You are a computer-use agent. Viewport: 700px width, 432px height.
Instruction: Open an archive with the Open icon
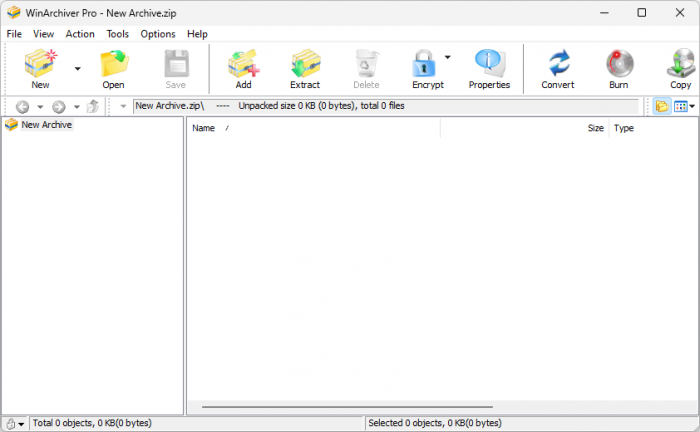(113, 66)
